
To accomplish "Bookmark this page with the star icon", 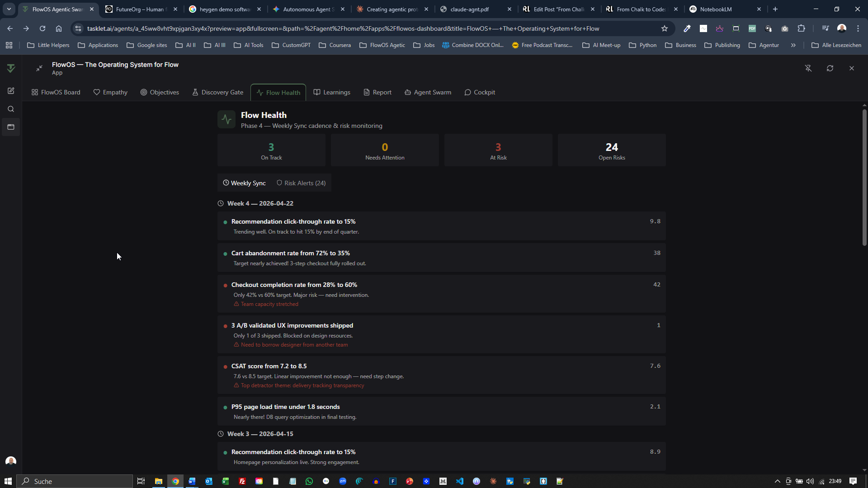I will click(665, 28).
